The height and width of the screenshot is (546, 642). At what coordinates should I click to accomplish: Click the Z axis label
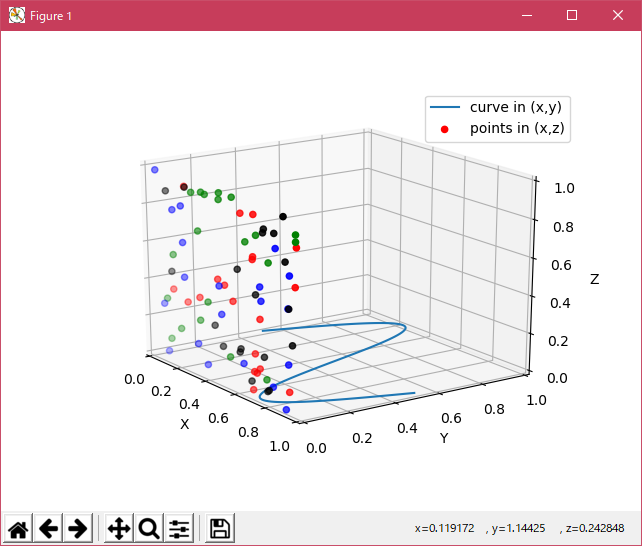595,279
